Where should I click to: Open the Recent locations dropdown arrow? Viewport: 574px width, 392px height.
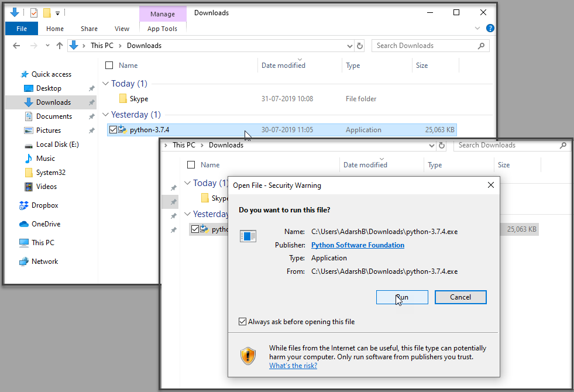click(x=47, y=46)
